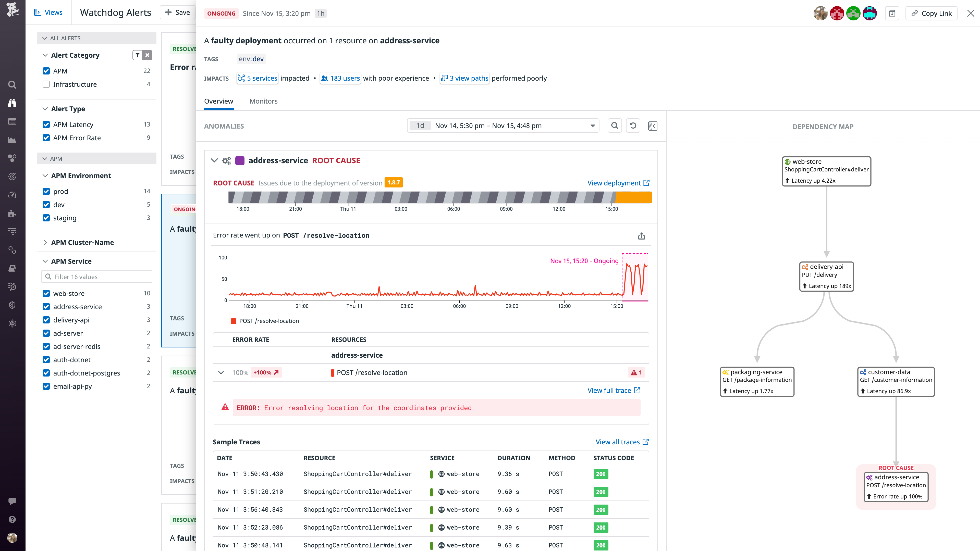
Task: Open search from the left navigation
Action: click(x=12, y=85)
